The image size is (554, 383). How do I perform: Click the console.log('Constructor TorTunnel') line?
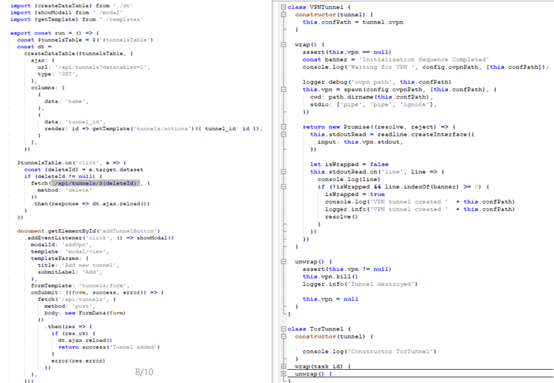coord(370,352)
